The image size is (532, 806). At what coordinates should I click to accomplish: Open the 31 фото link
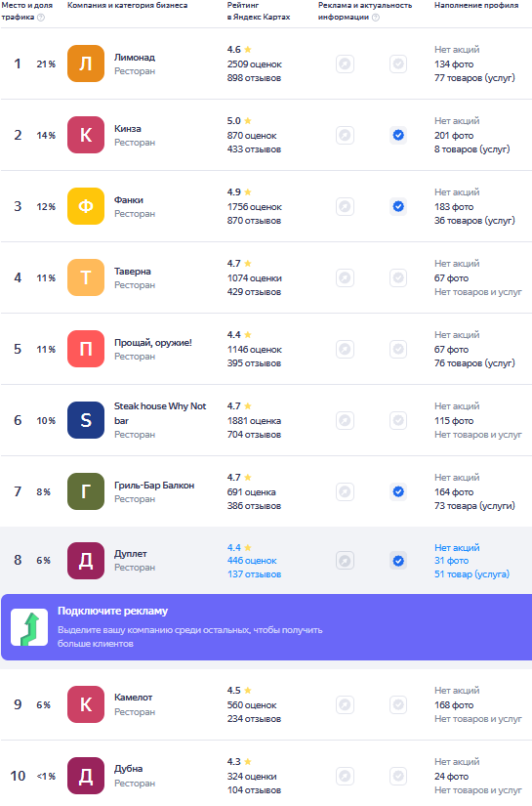[451, 561]
